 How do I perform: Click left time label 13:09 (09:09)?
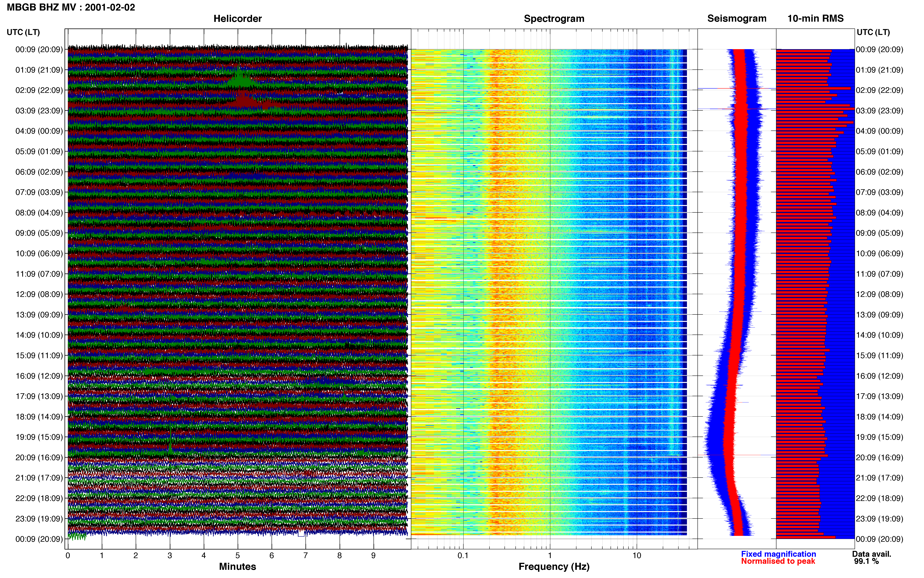point(39,315)
